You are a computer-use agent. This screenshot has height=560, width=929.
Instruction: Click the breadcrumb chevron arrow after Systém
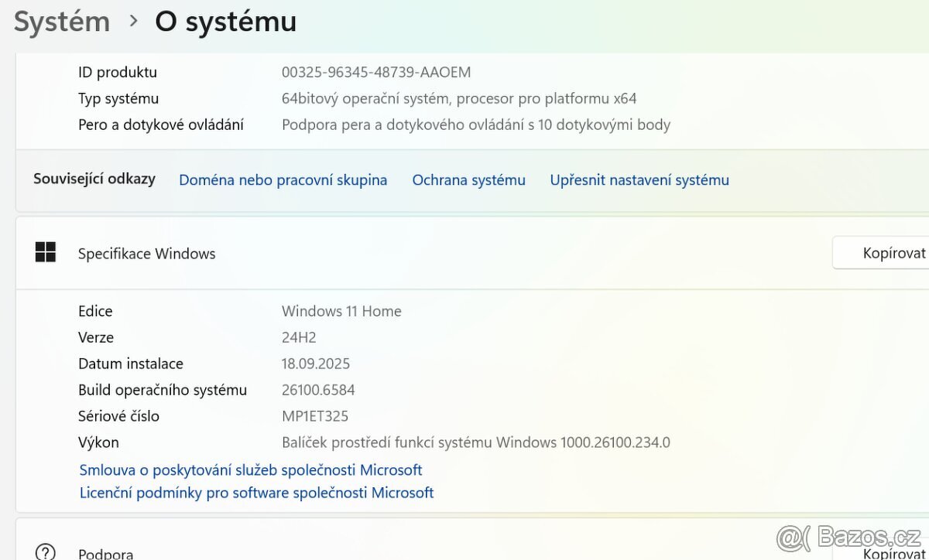(133, 22)
